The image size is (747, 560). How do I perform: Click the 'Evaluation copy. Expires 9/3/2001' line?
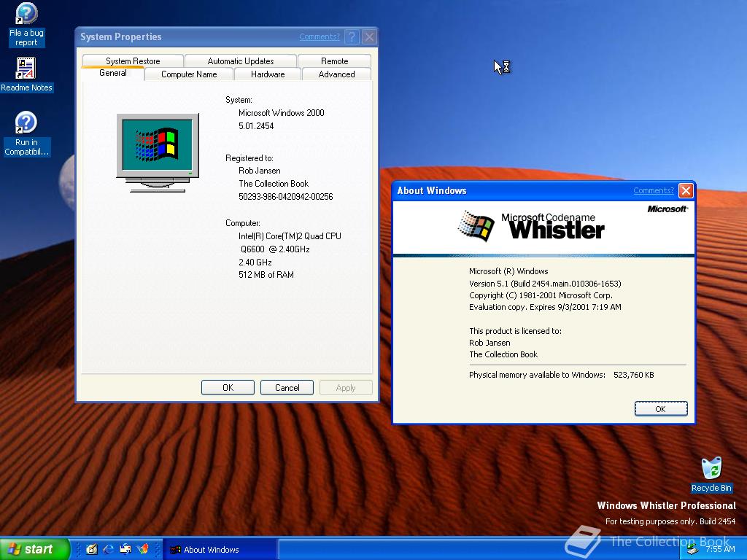545,307
